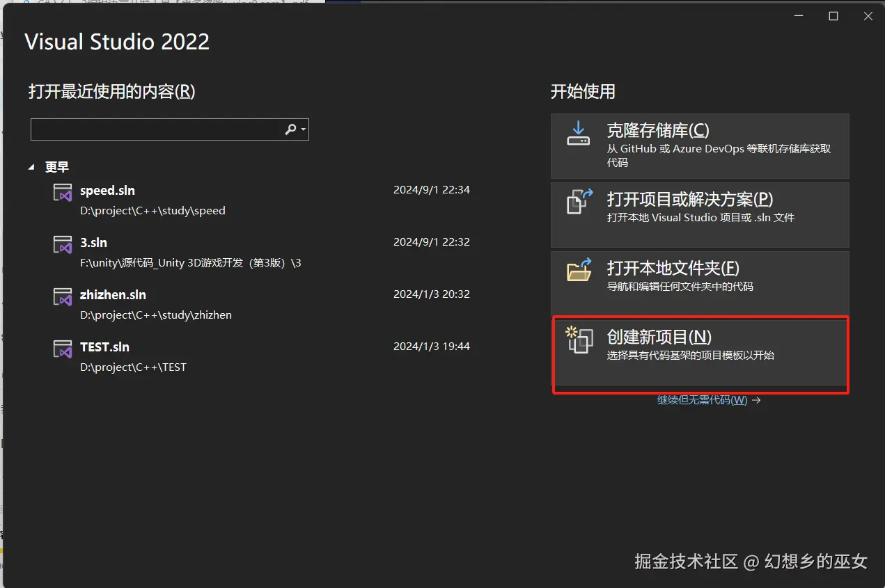Click the TEST.sln solution file icon
This screenshot has width=885, height=588.
point(63,349)
